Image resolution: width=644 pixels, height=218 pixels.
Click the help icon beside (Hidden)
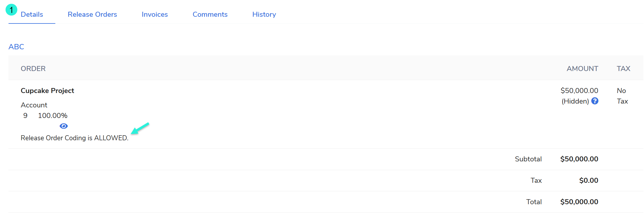[x=595, y=101]
